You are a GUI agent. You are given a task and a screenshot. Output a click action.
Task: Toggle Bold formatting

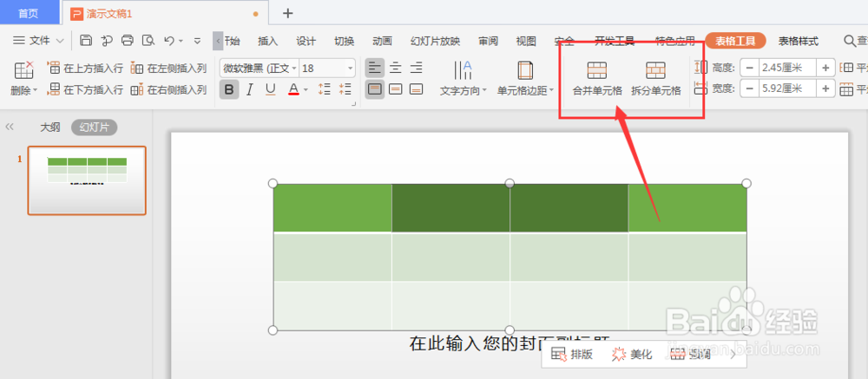click(x=229, y=89)
